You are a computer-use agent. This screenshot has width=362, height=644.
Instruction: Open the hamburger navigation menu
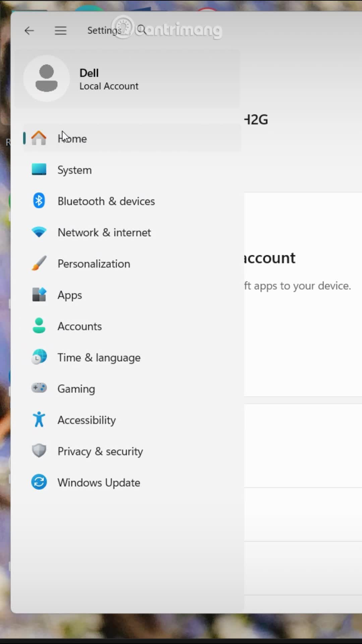tap(61, 31)
